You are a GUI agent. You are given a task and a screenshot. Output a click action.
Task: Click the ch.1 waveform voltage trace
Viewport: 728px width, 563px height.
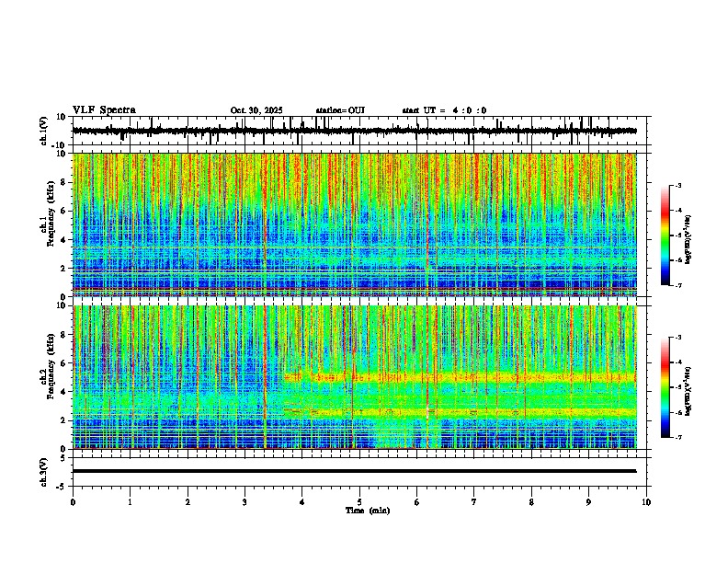point(354,131)
